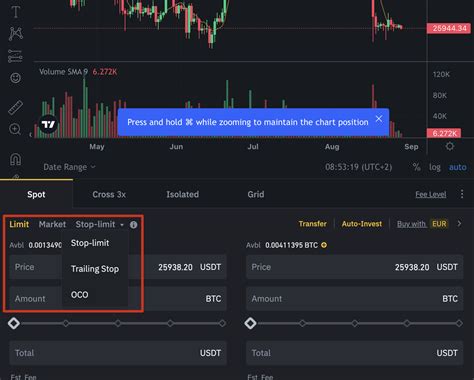474x380 pixels.
Task: Activate the zoom in tool
Action: (x=15, y=129)
